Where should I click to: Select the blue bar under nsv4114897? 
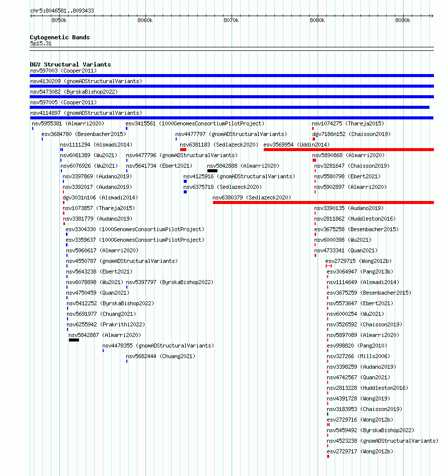(x=232, y=118)
